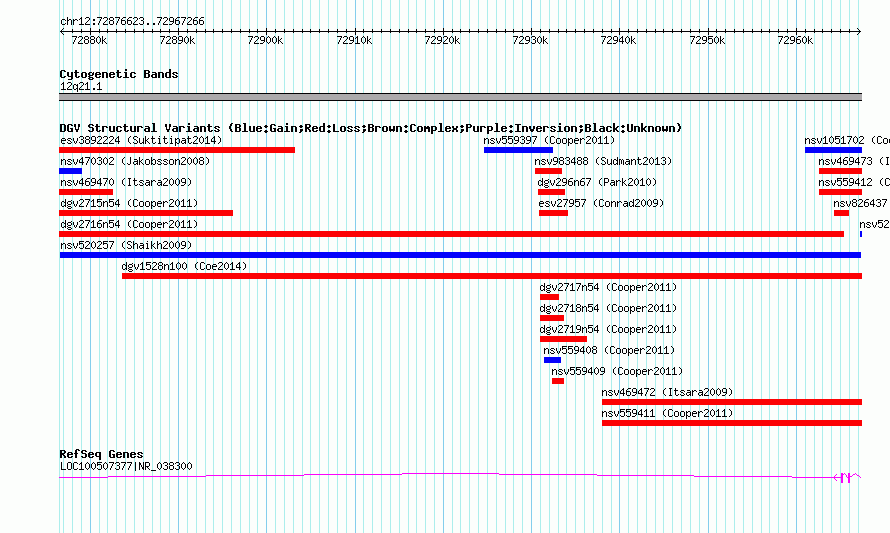Select the red bar under dgv1528n100
This screenshot has height=533, width=890.
click(x=492, y=276)
